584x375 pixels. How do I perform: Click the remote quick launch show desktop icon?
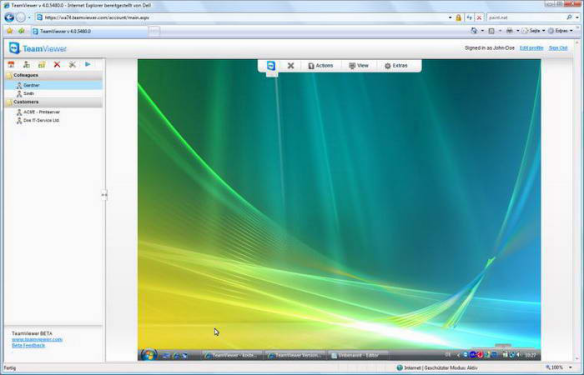pyautogui.click(x=166, y=356)
